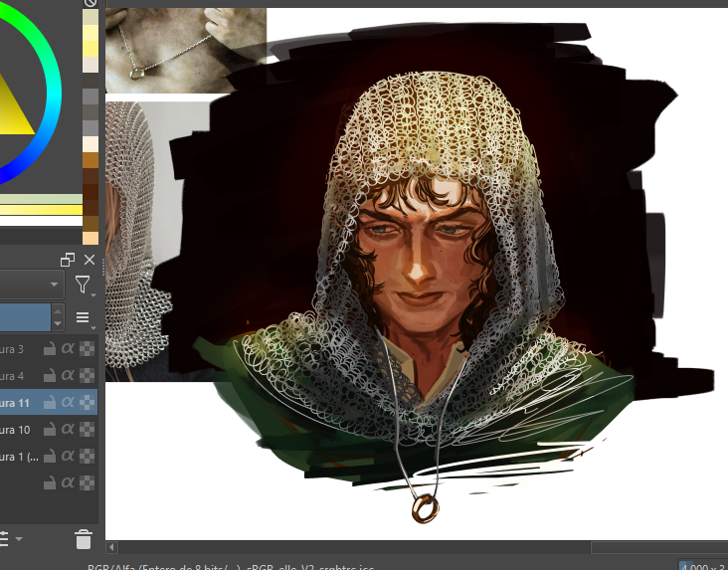The height and width of the screenshot is (570, 728).
Task: Select the layer named 'ura 3'
Action: 11,349
